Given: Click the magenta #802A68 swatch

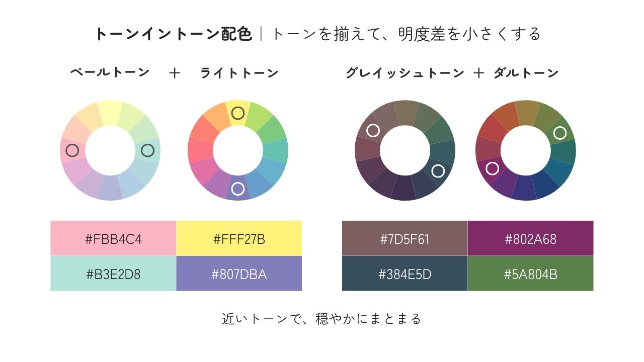Looking at the screenshot, I should tap(530, 238).
